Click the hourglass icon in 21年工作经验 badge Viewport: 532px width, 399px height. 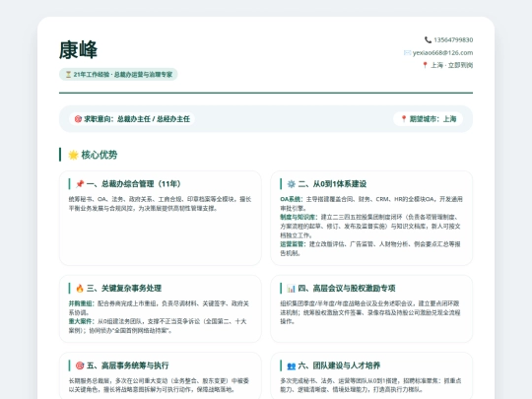pyautogui.click(x=68, y=74)
